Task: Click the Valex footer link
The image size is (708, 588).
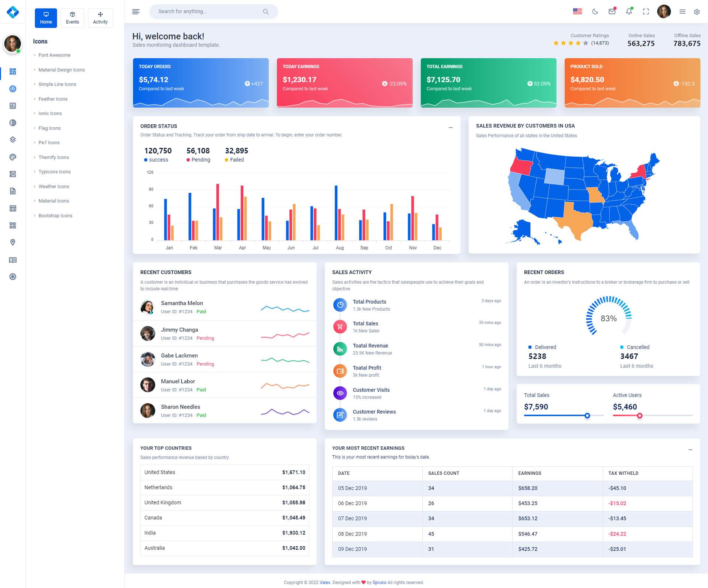Action: pos(324,582)
